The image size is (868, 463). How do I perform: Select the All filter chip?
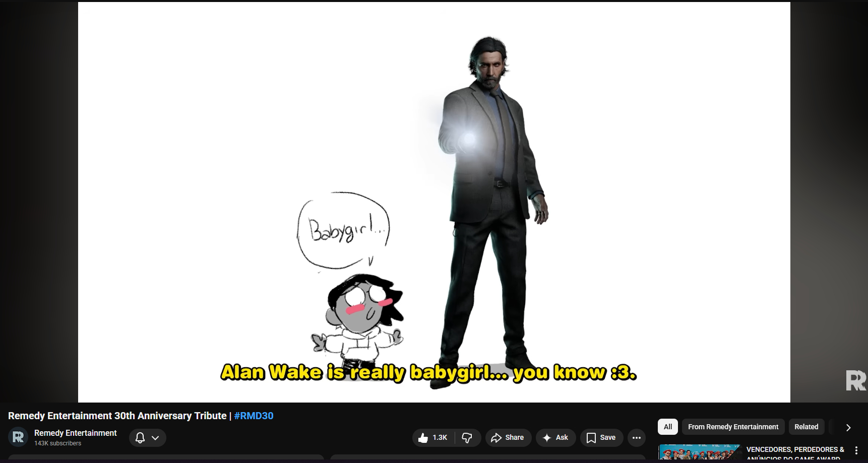point(668,427)
